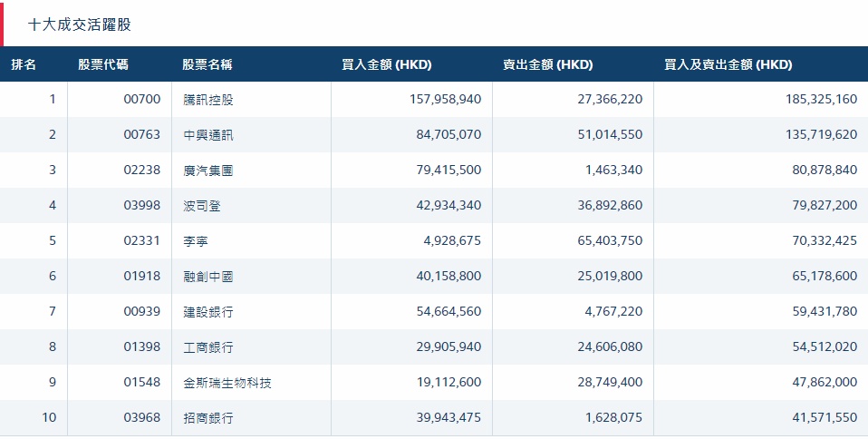Image resolution: width=868 pixels, height=439 pixels.
Task: Select stock name 建設銀行
Action: click(208, 311)
